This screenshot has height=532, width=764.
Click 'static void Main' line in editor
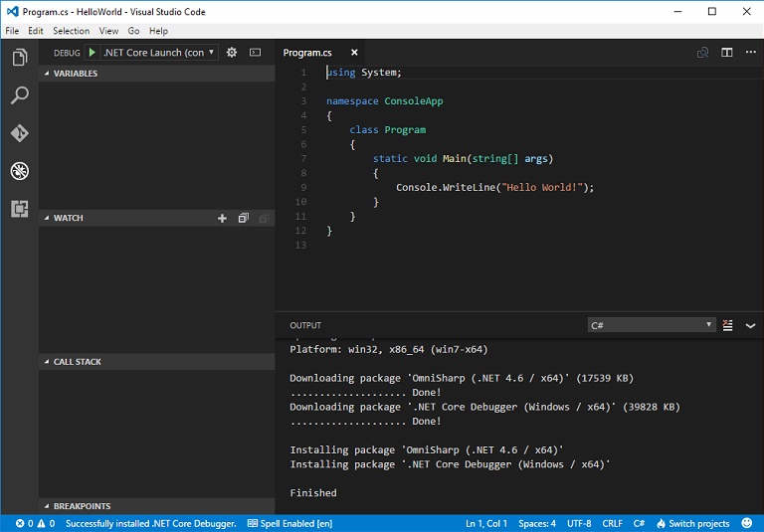click(463, 159)
